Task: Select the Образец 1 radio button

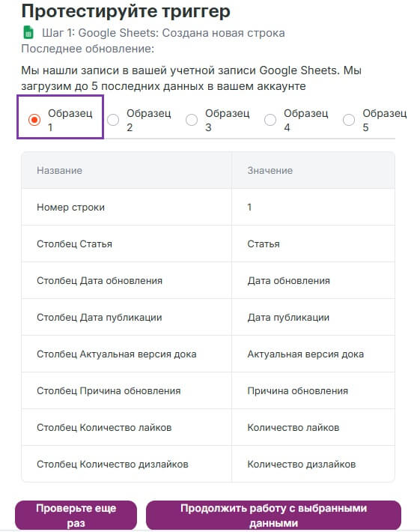Action: point(34,120)
